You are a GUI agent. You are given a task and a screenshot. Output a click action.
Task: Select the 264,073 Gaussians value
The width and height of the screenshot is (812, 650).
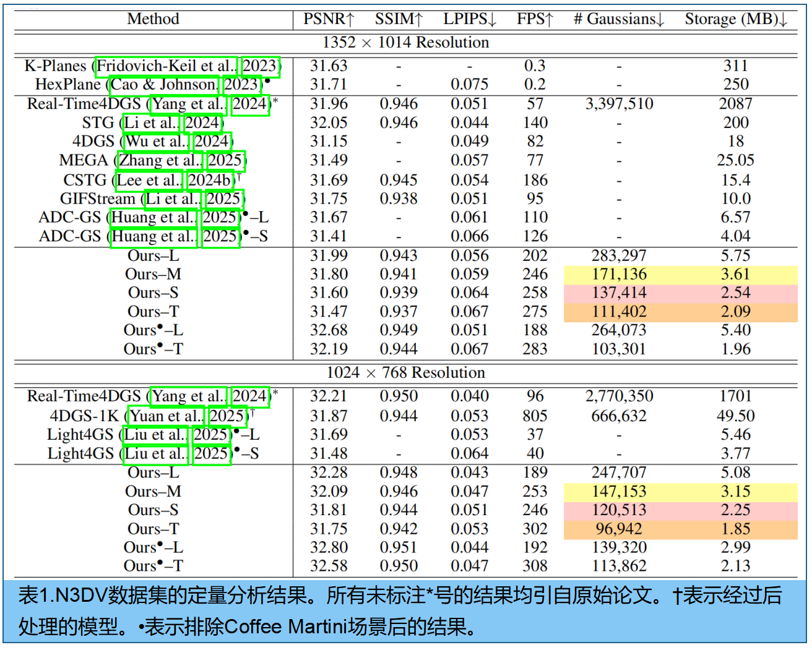[x=619, y=331]
